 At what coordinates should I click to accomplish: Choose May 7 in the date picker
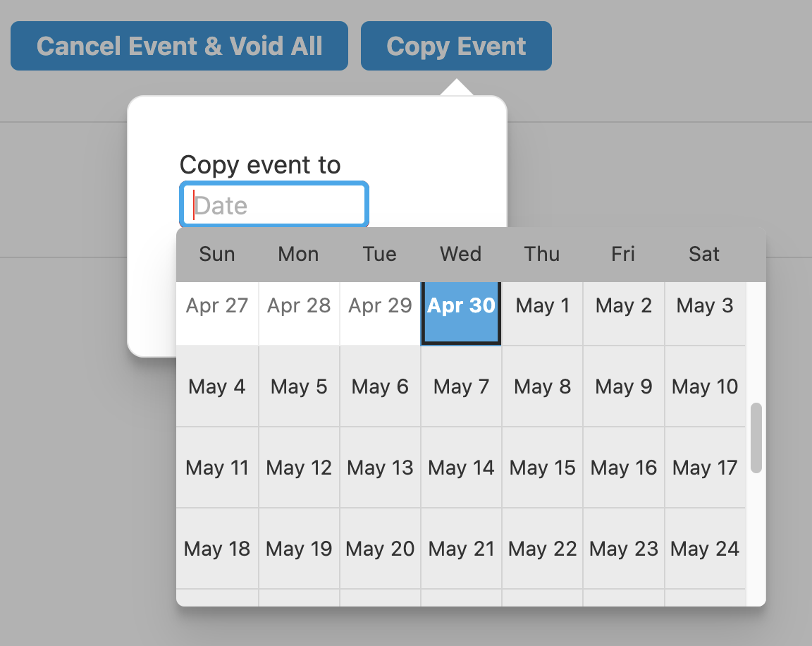click(461, 386)
